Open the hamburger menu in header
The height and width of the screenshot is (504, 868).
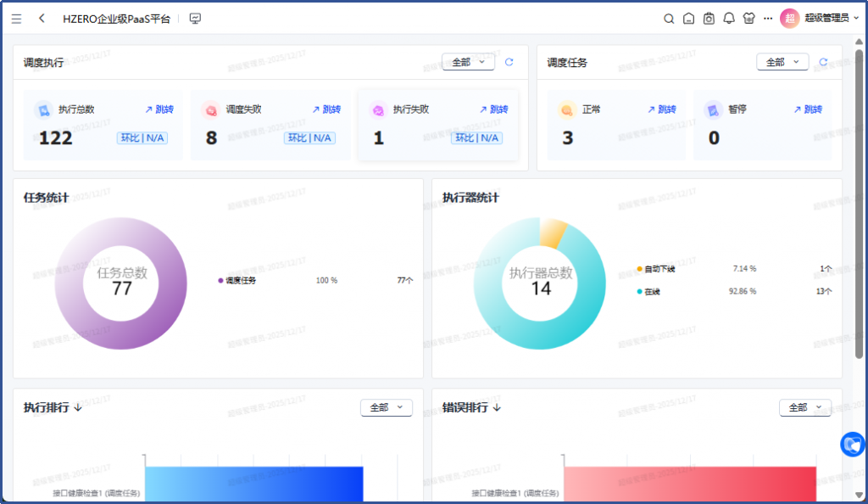[16, 19]
